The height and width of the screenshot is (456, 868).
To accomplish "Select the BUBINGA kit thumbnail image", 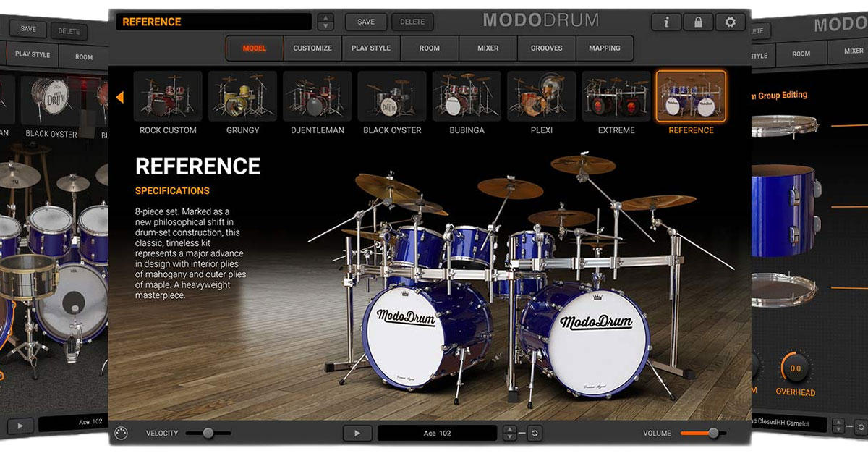I will pyautogui.click(x=466, y=95).
